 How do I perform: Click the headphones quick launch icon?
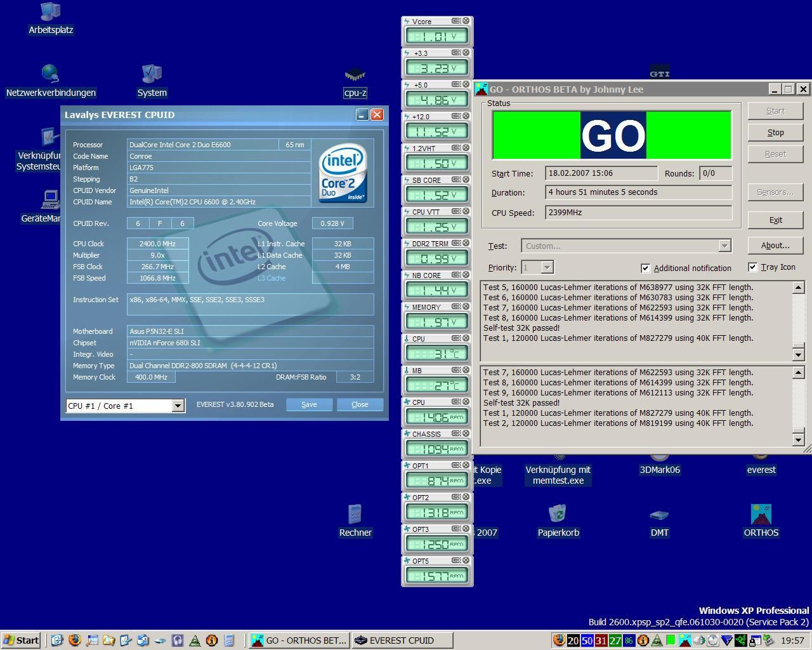click(x=178, y=640)
